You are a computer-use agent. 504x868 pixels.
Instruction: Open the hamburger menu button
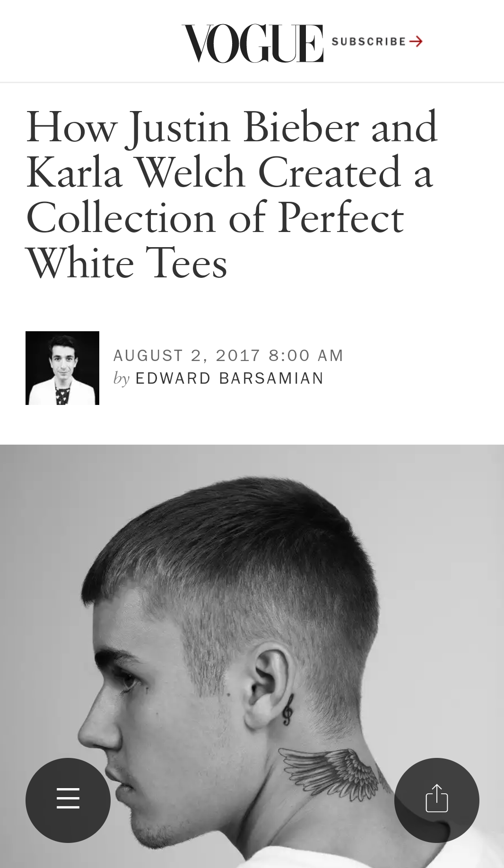(x=68, y=799)
